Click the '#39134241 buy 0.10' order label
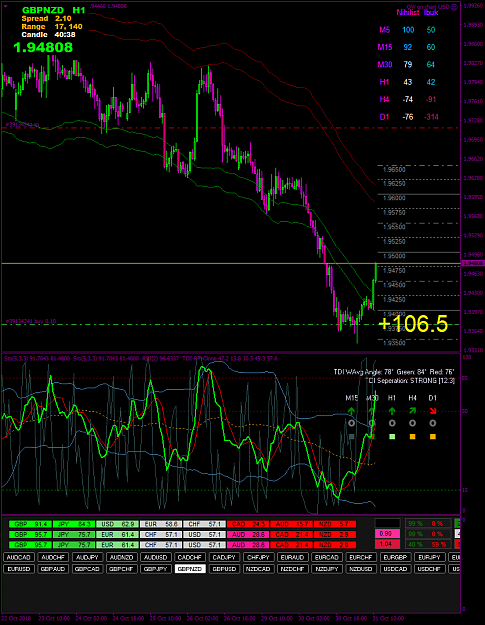This screenshot has height=625, width=485. (31, 321)
